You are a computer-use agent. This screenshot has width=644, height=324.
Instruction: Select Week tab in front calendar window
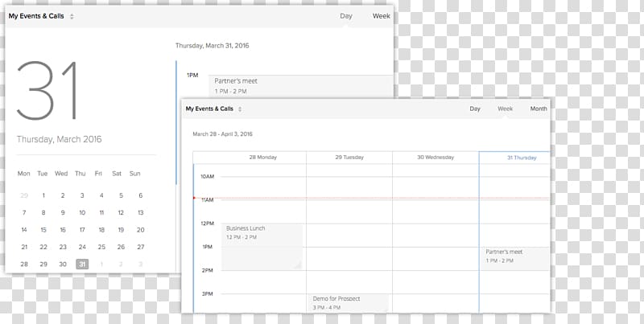506,109
